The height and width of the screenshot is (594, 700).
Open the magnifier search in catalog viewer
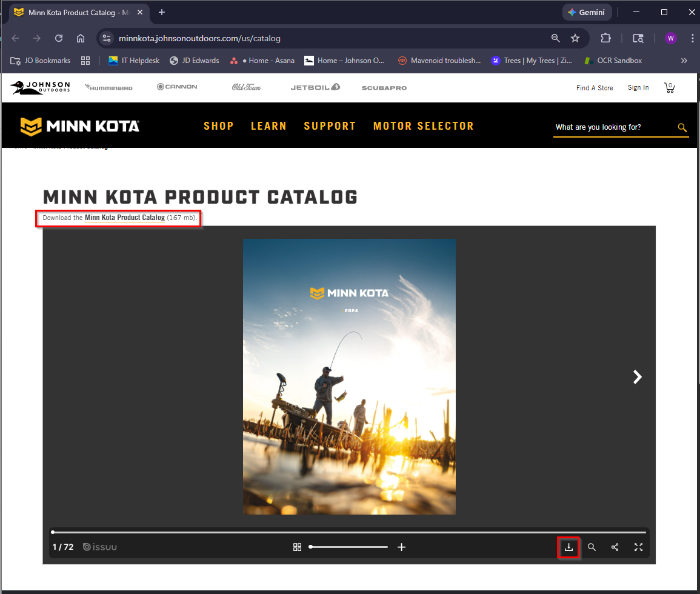coord(592,547)
